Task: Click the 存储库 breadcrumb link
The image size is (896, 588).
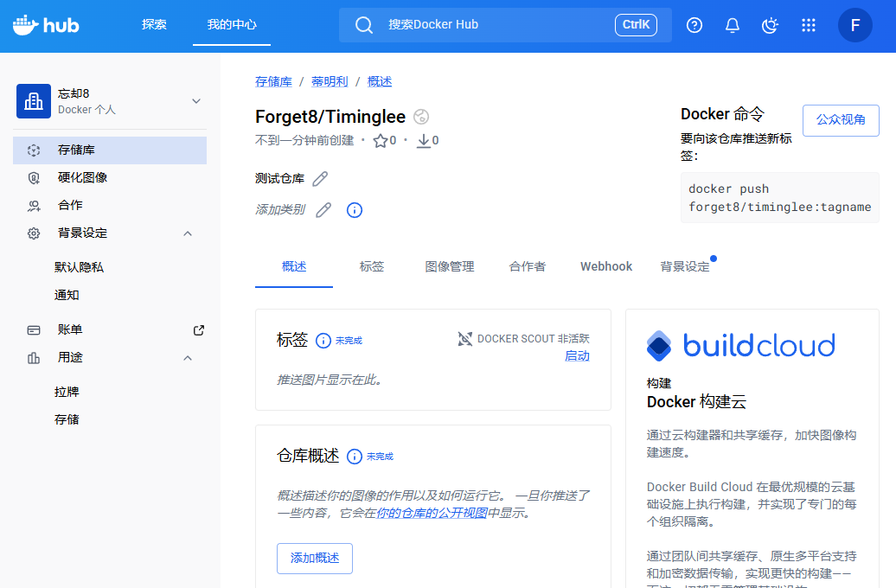Action: pyautogui.click(x=273, y=81)
